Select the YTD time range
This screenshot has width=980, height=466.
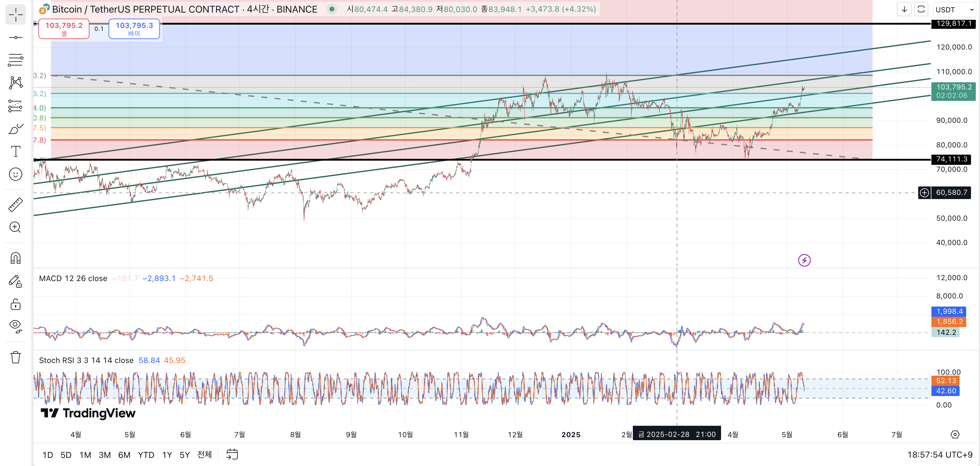(146, 455)
